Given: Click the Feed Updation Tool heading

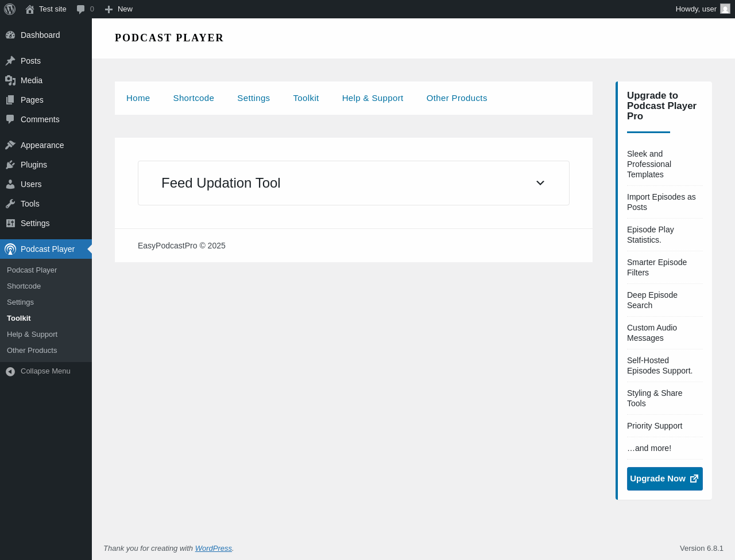Looking at the screenshot, I should pyautogui.click(x=221, y=183).
